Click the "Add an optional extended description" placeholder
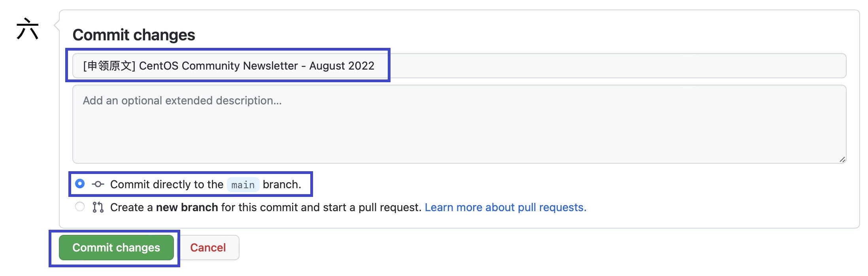 tap(182, 100)
